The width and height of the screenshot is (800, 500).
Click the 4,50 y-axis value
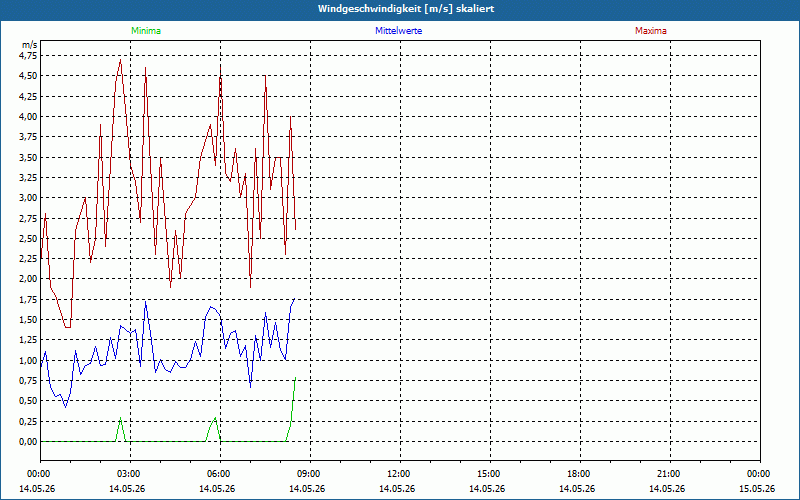(28, 76)
